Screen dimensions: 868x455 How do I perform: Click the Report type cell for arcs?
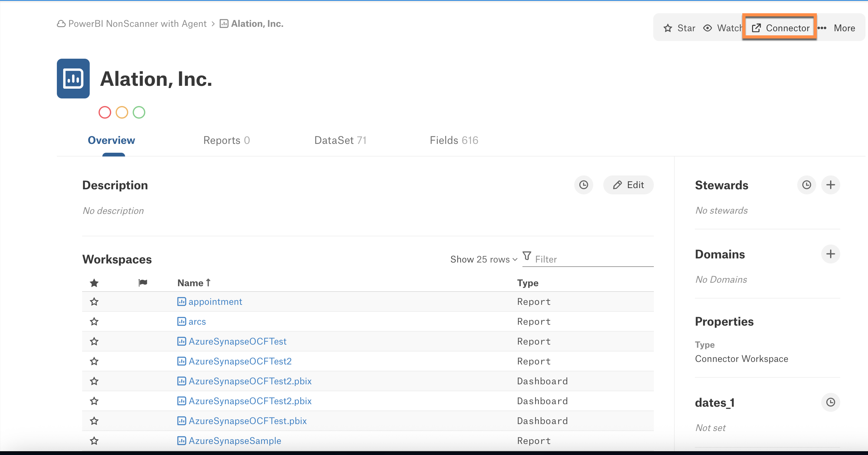[x=534, y=322]
